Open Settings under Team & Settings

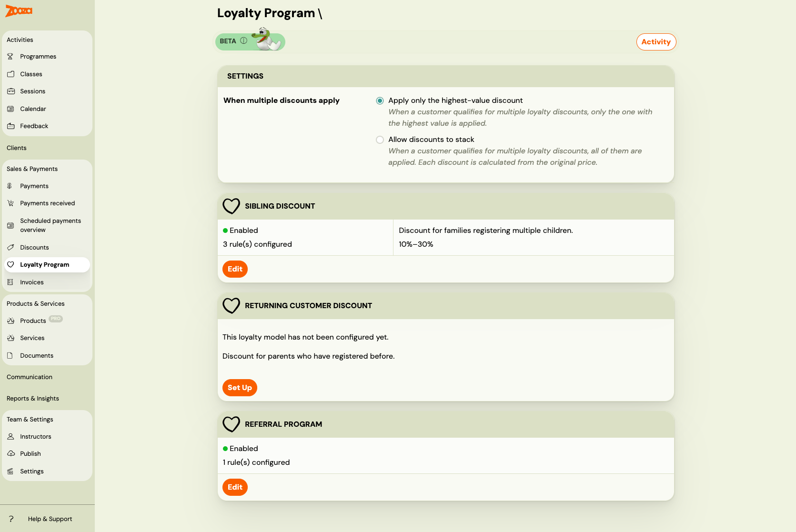32,471
